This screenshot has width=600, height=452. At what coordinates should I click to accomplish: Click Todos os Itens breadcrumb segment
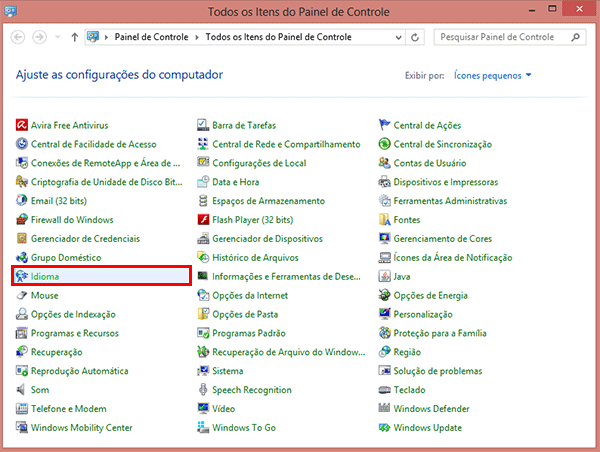pos(279,37)
